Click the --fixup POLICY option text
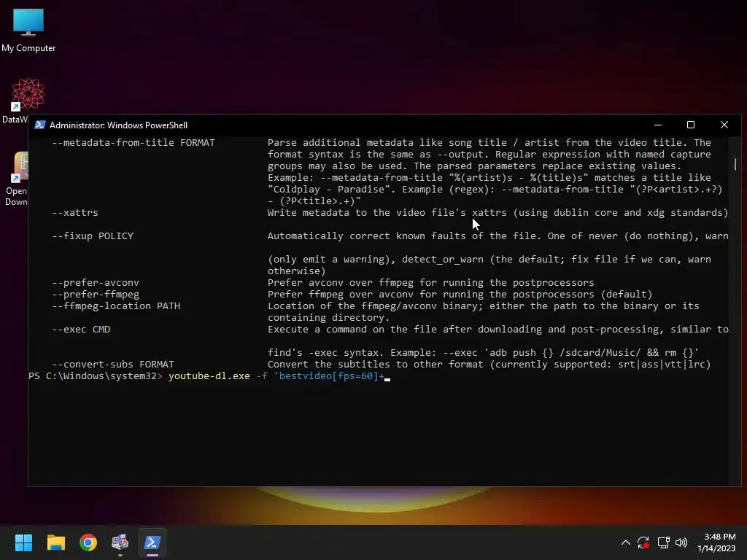Image resolution: width=747 pixels, height=560 pixels. coord(93,236)
